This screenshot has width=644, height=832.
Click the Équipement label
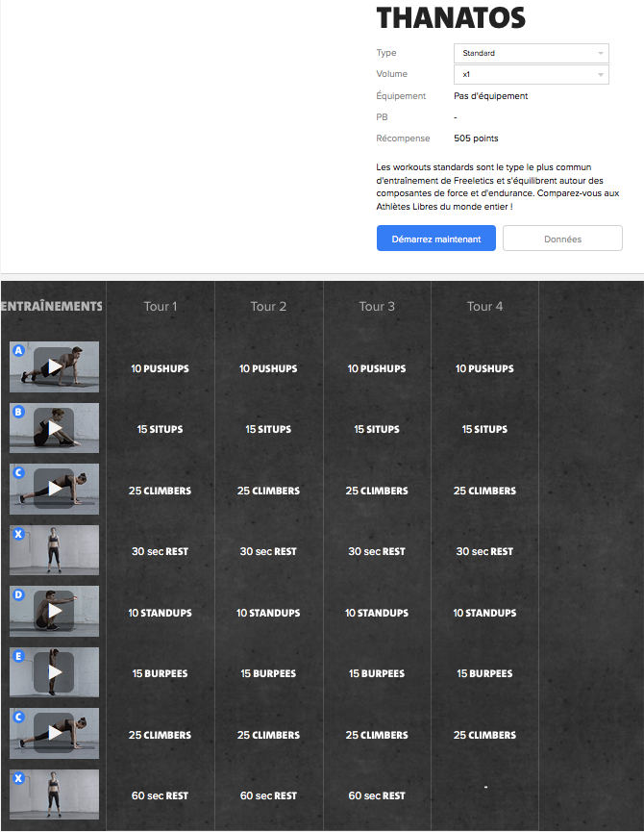[x=401, y=96]
